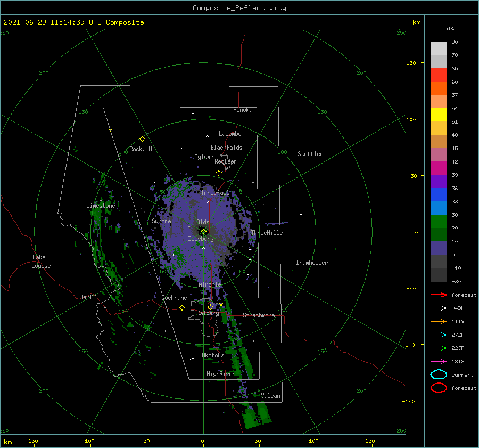Click the Lake Louise label
Image resolution: width=479 pixels, height=448 pixels.
[41, 262]
